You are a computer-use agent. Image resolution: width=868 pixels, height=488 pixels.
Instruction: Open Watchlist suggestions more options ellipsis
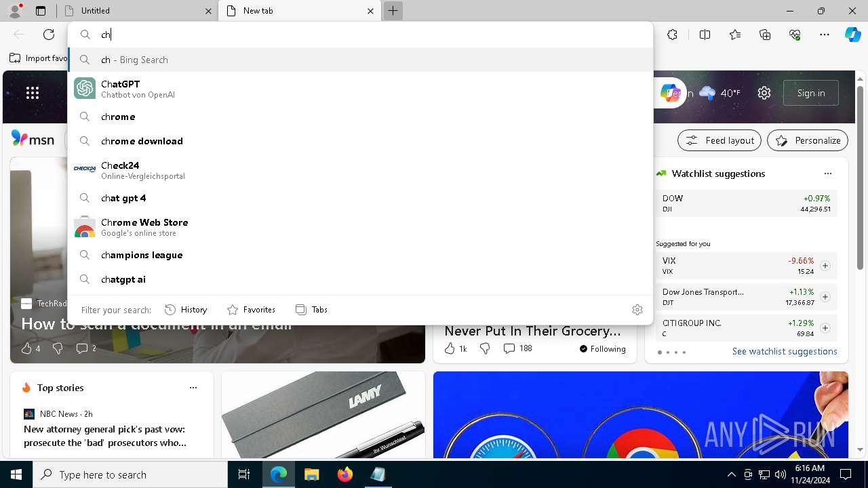(828, 174)
